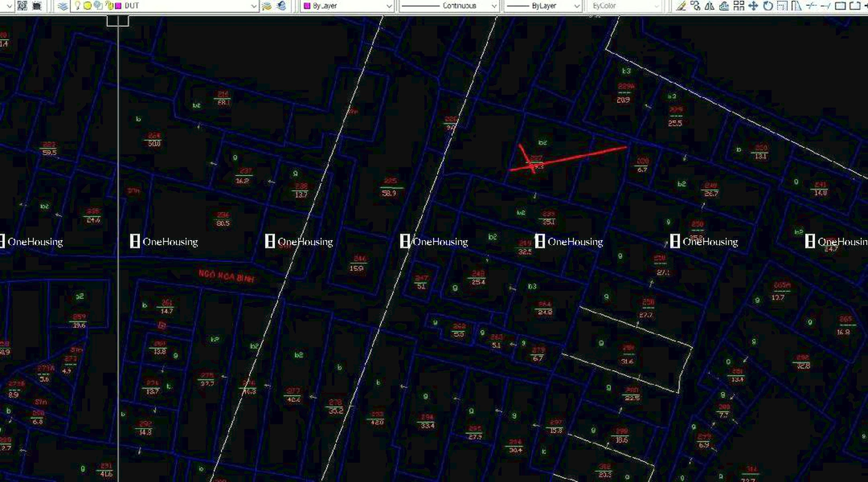
Task: Open the Continuous linetype dropdown
Action: [x=494, y=6]
